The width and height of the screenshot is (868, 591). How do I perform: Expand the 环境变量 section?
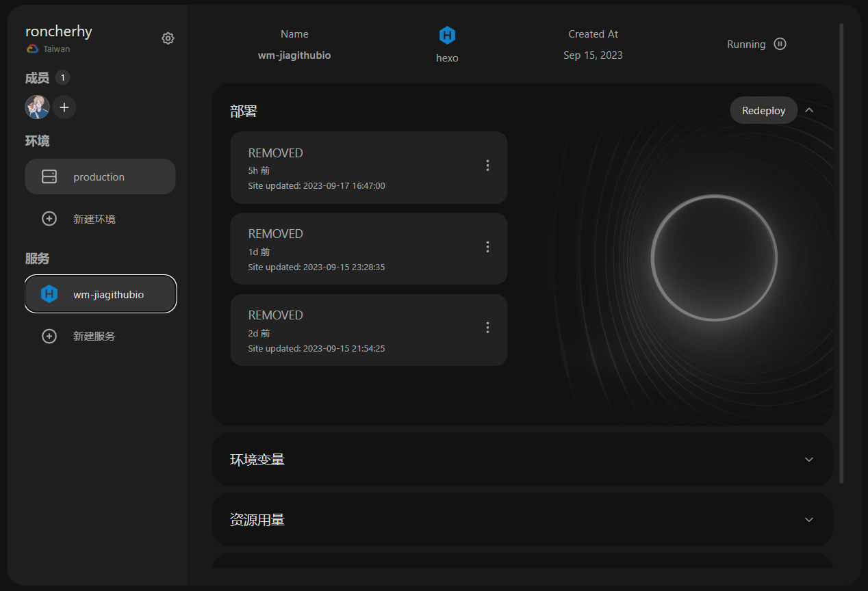[809, 460]
